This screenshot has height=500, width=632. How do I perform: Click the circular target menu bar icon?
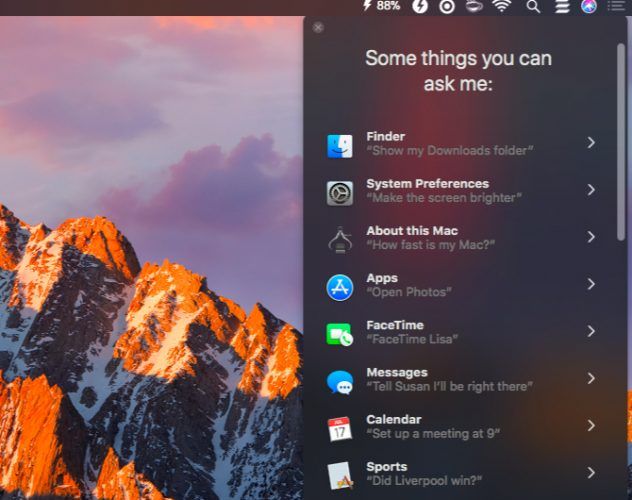(x=447, y=6)
